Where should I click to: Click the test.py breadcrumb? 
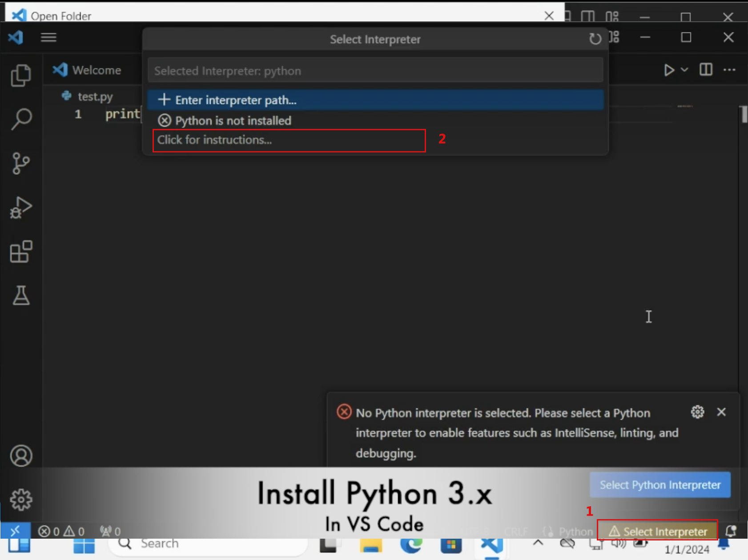(88, 96)
